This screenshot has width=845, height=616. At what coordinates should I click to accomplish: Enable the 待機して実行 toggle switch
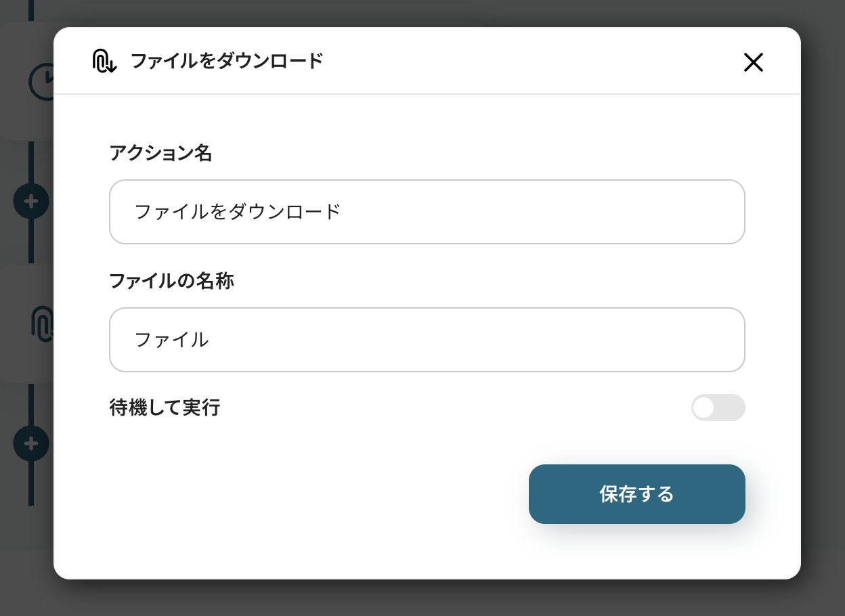(718, 408)
